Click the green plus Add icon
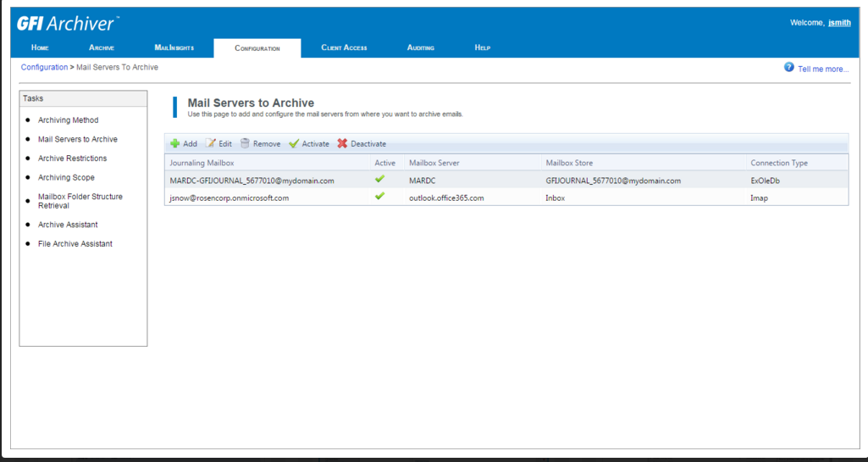The image size is (868, 462). click(x=175, y=143)
